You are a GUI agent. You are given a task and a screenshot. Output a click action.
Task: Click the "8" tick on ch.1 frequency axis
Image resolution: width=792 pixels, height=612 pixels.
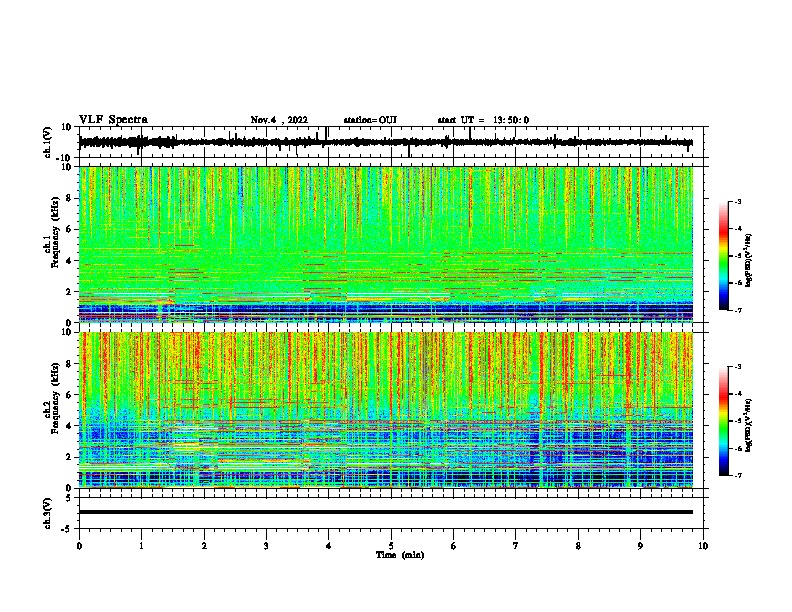point(69,198)
